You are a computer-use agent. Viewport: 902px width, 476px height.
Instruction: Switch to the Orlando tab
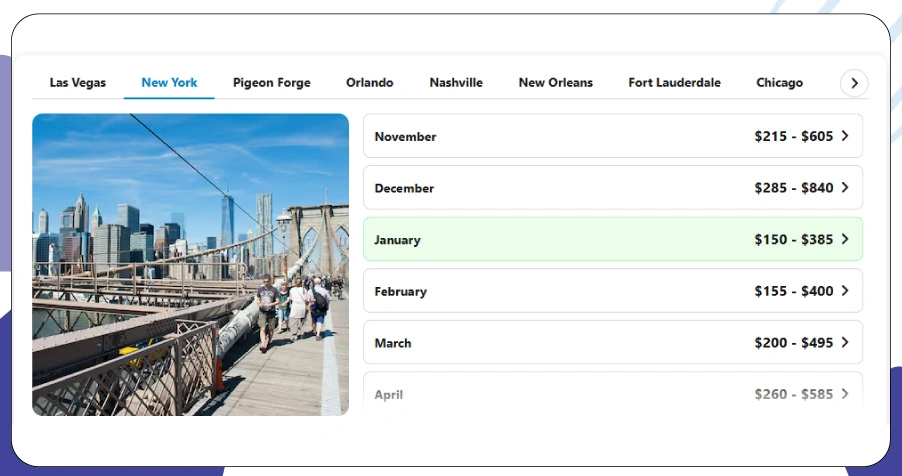pos(369,83)
